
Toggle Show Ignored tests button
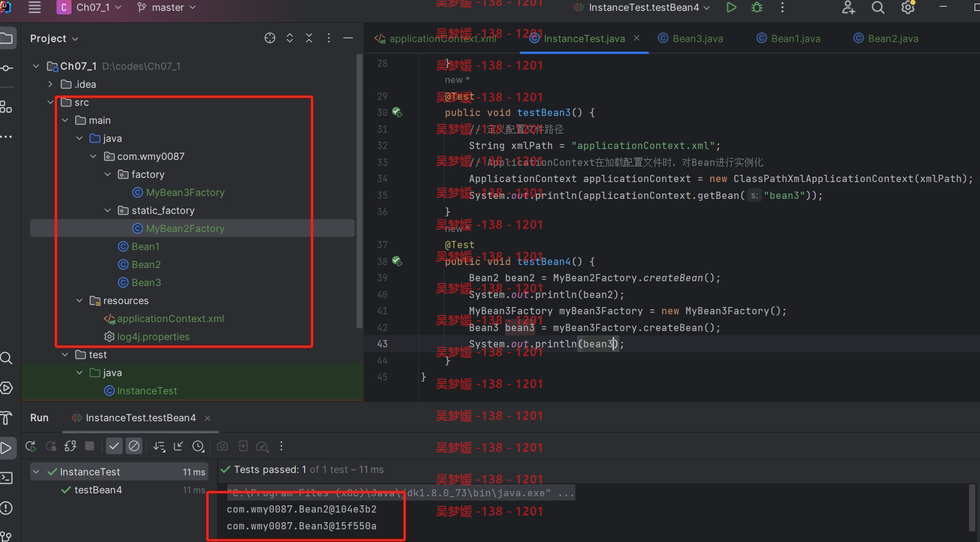pos(134,446)
